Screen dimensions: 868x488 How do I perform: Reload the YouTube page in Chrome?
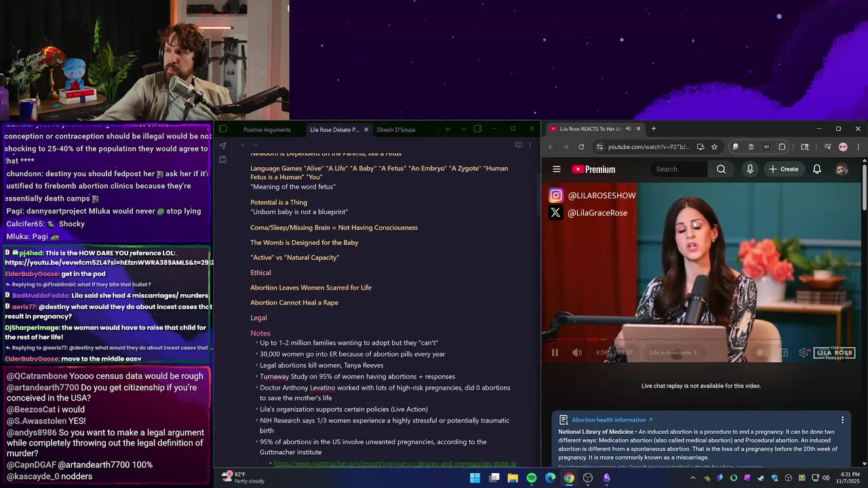pos(581,146)
